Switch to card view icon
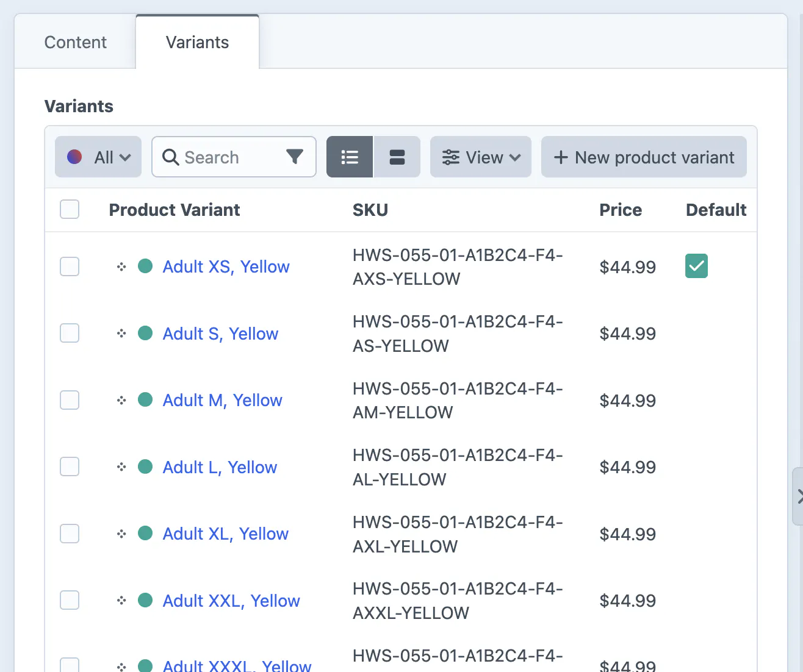Viewport: 803px width, 672px height. 397,157
